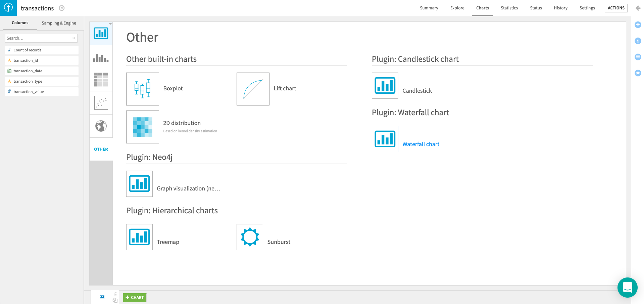Go to the Explore tab
The width and height of the screenshot is (644, 304).
457,8
